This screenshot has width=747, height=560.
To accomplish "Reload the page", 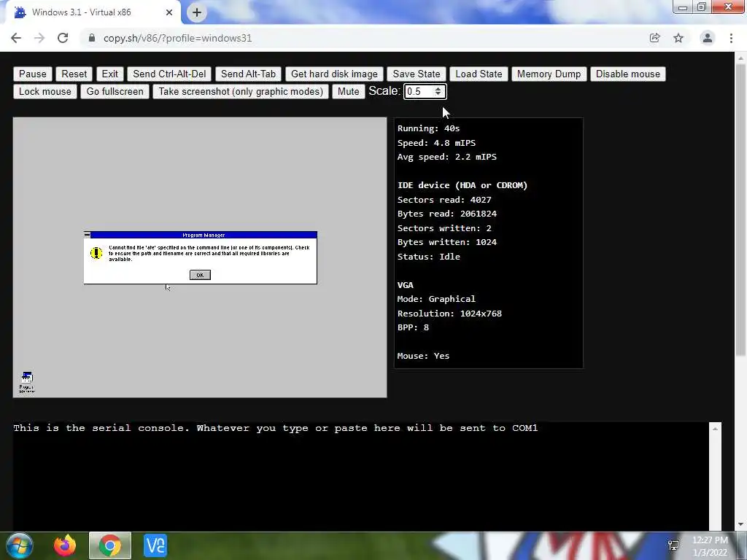I will click(x=63, y=38).
